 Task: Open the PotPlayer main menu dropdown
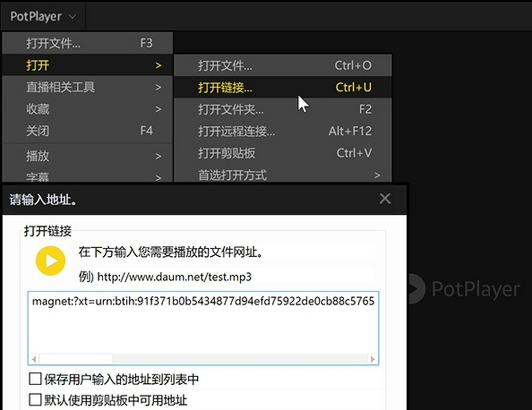coord(43,17)
